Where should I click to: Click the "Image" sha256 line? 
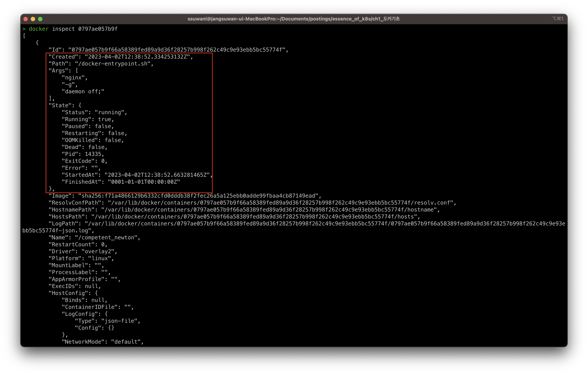(185, 196)
